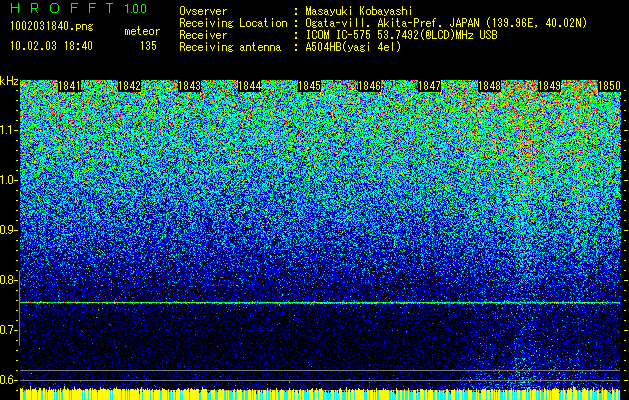This screenshot has height=400, width=629.
Task: Click the HROFFT 1.0.0 title text
Action: click(79, 8)
